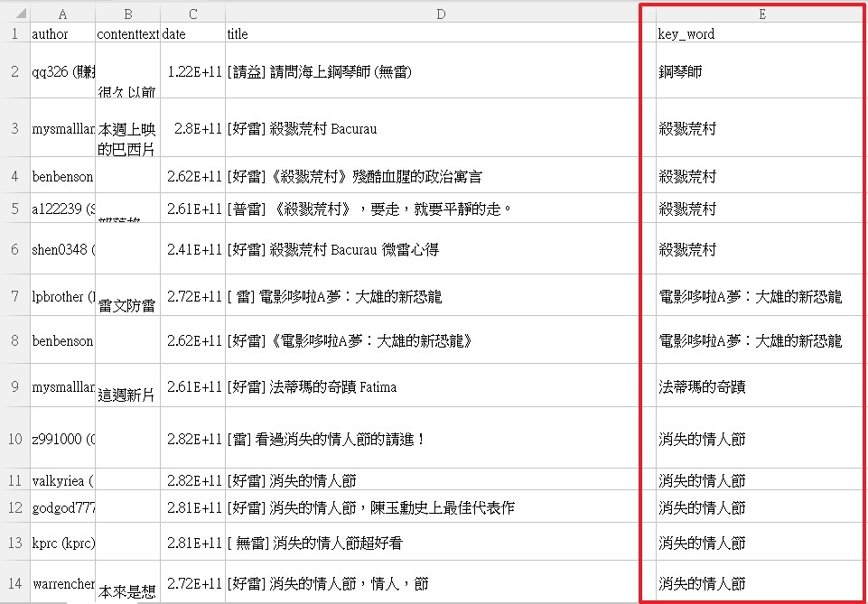Select column D header
868x604 pixels.
pos(441,14)
